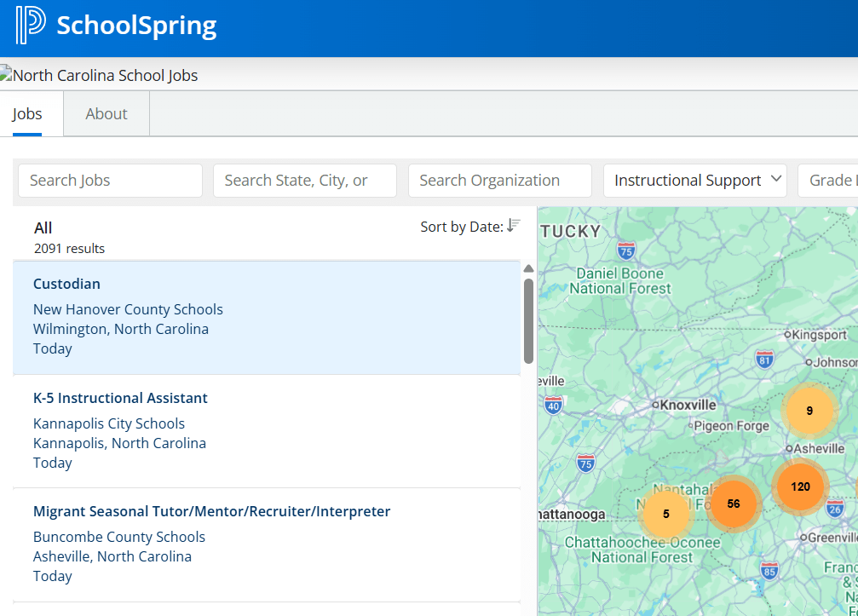The height and width of the screenshot is (616, 858).
Task: Click the map cluster marker showing 120
Action: [x=800, y=486]
